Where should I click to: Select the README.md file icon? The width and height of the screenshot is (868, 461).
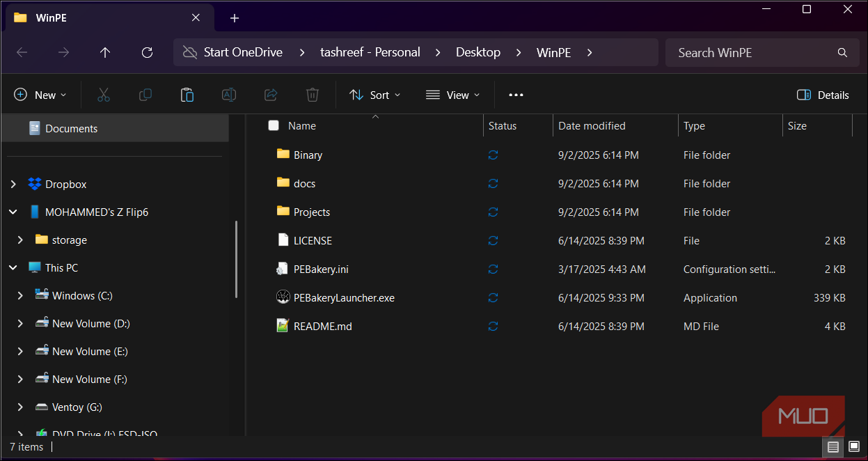point(283,326)
